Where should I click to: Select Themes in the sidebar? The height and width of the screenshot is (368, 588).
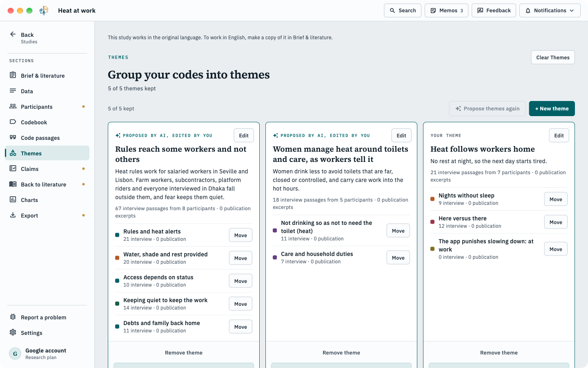[x=47, y=153]
